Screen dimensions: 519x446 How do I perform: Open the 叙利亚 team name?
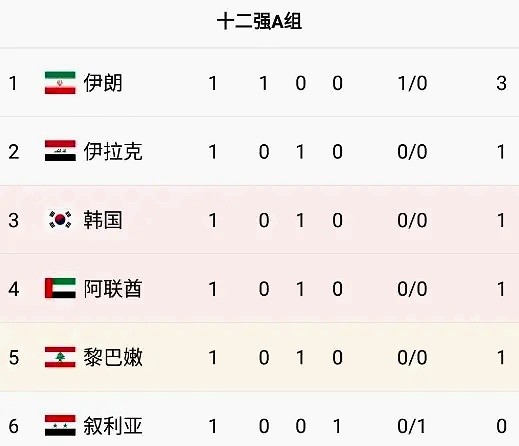point(113,426)
